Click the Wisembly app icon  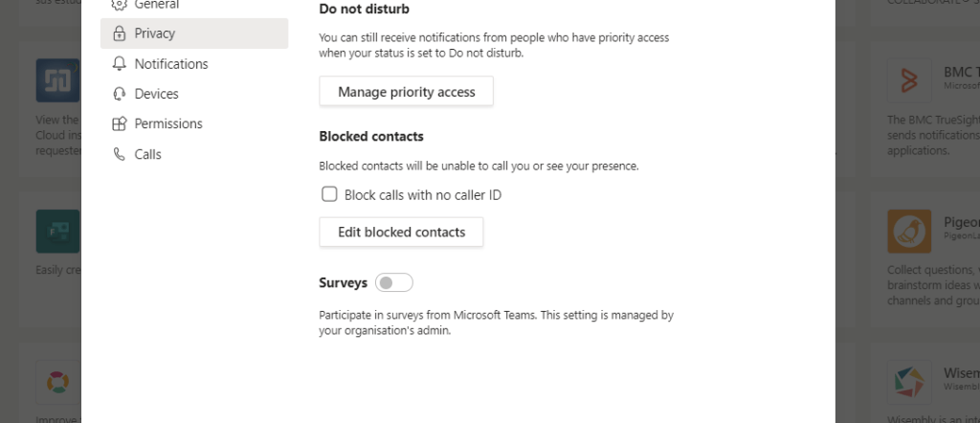coord(909,382)
